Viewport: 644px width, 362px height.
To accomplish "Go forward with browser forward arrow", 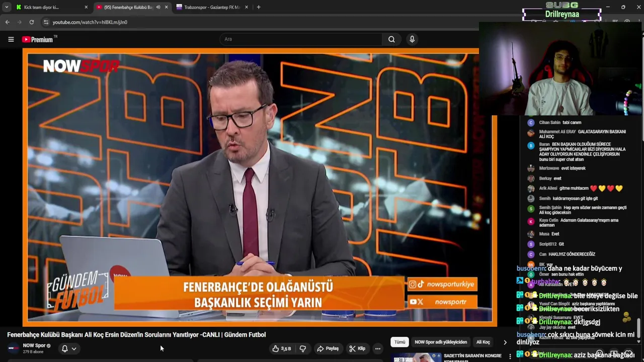I will click(19, 22).
